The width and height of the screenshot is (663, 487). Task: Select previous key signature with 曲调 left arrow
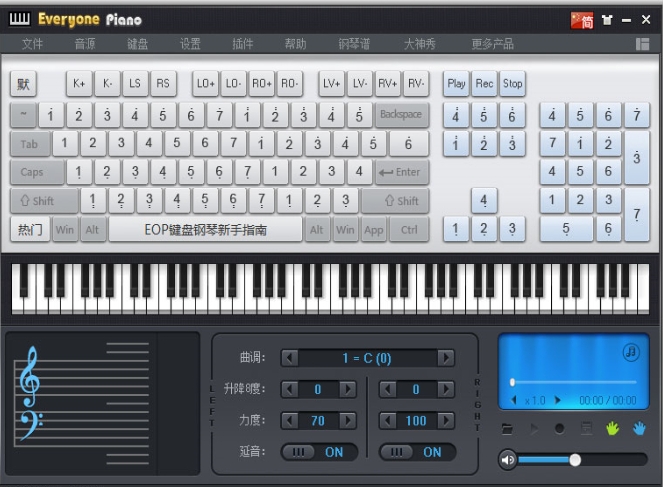[290, 358]
